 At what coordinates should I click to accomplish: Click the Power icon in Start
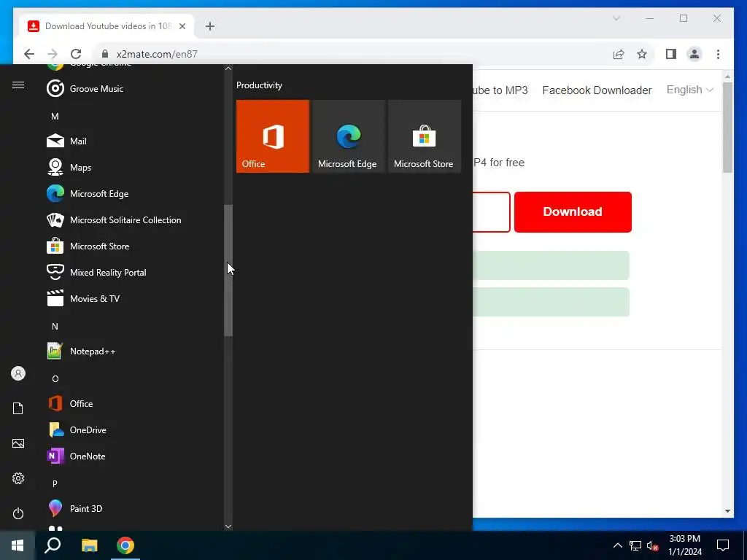tap(18, 513)
